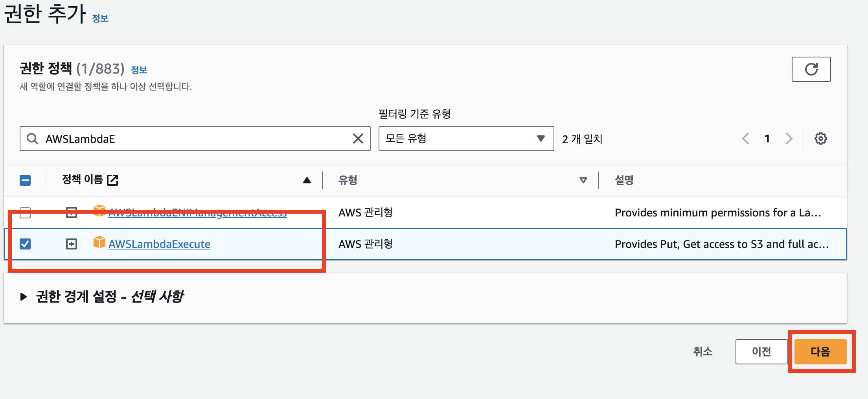The width and height of the screenshot is (868, 399).
Task: Select page number 1
Action: coord(767,139)
